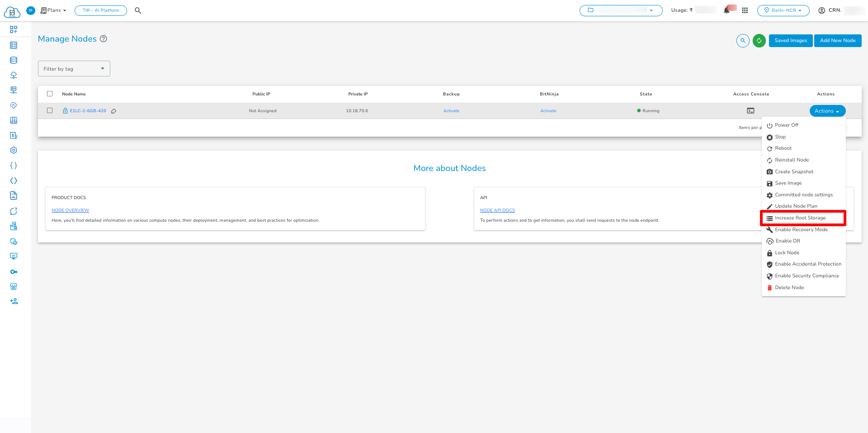Expand sidebar with double-arrow icon
868x433 pixels.
click(x=31, y=10)
